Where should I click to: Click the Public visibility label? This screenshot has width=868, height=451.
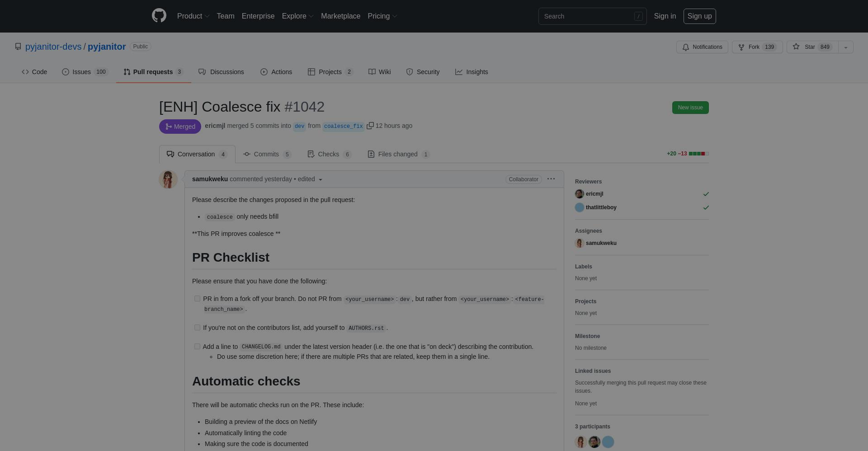141,47
